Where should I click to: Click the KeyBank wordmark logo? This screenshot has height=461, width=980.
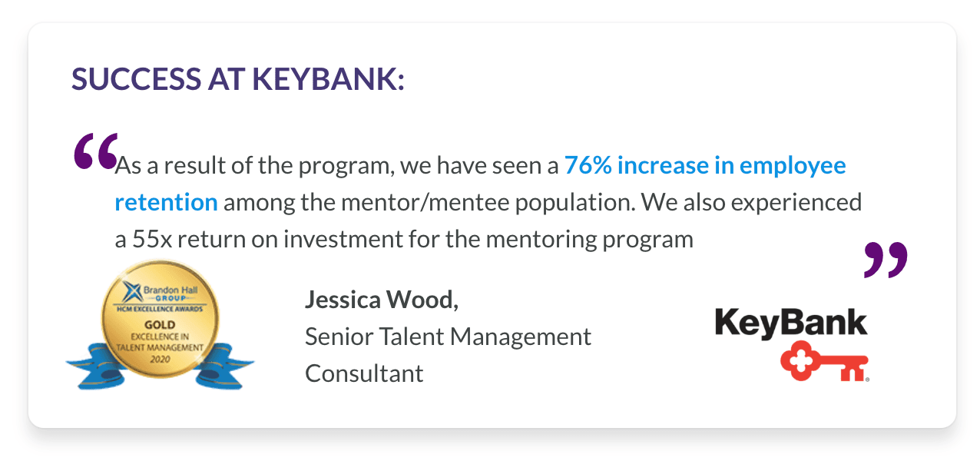point(791,323)
